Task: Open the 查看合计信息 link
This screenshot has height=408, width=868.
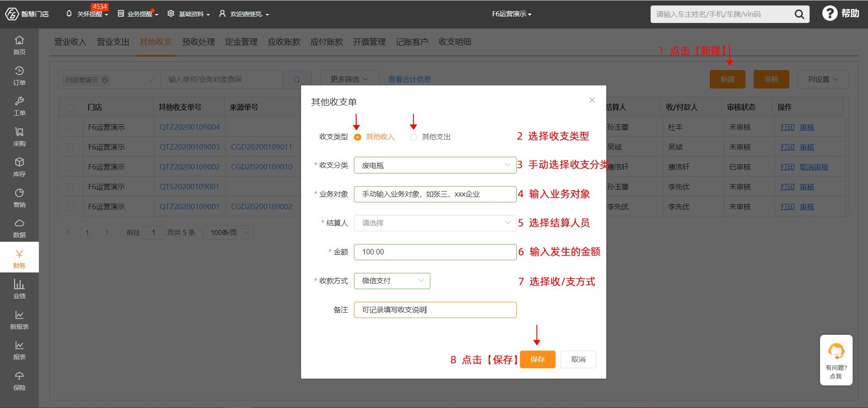Action: 409,80
